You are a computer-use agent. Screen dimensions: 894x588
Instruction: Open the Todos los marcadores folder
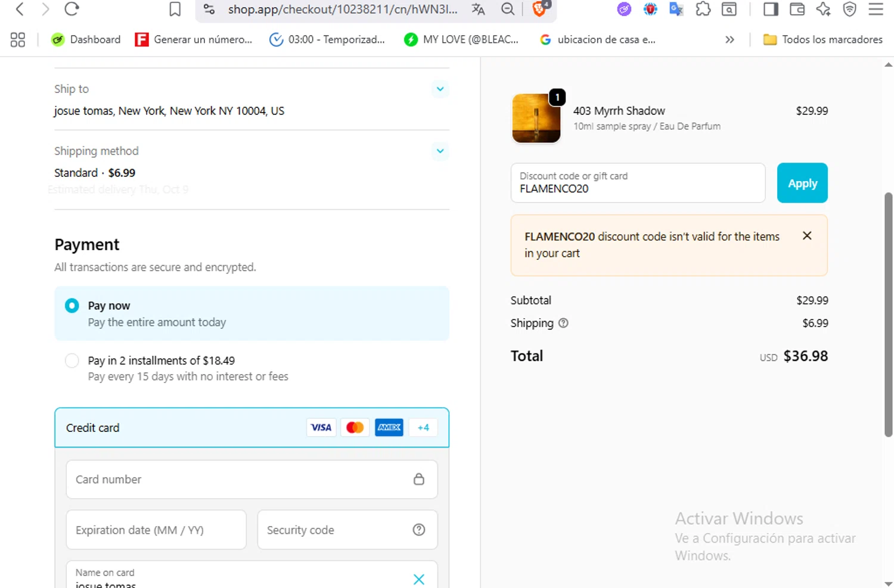[823, 39]
